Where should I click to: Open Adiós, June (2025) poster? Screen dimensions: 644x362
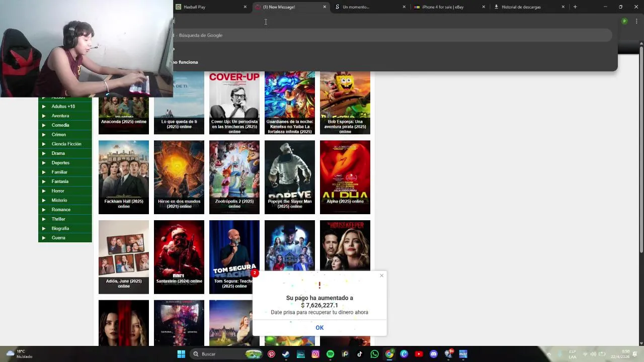point(124,257)
